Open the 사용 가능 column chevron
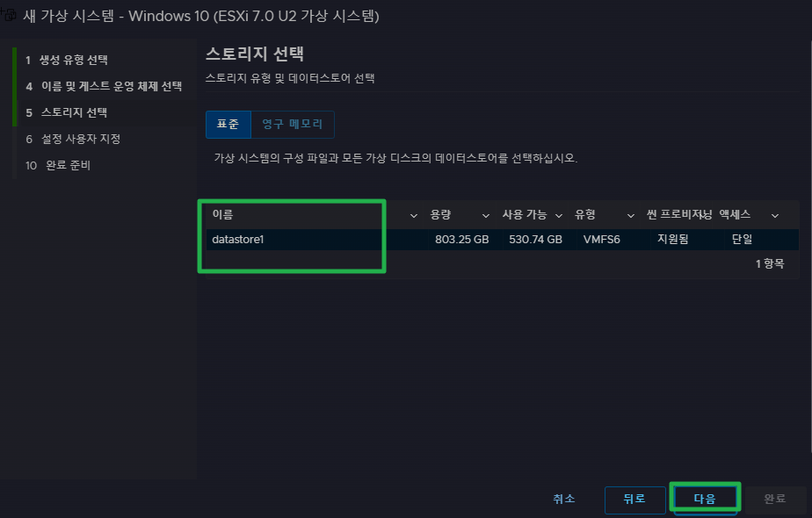This screenshot has height=518, width=812. [x=559, y=215]
